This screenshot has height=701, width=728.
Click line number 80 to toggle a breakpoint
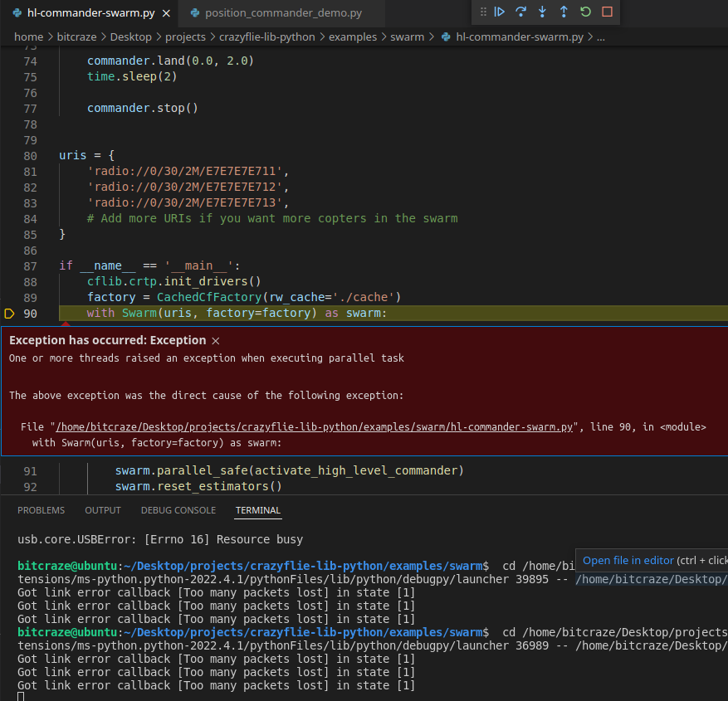coord(30,155)
